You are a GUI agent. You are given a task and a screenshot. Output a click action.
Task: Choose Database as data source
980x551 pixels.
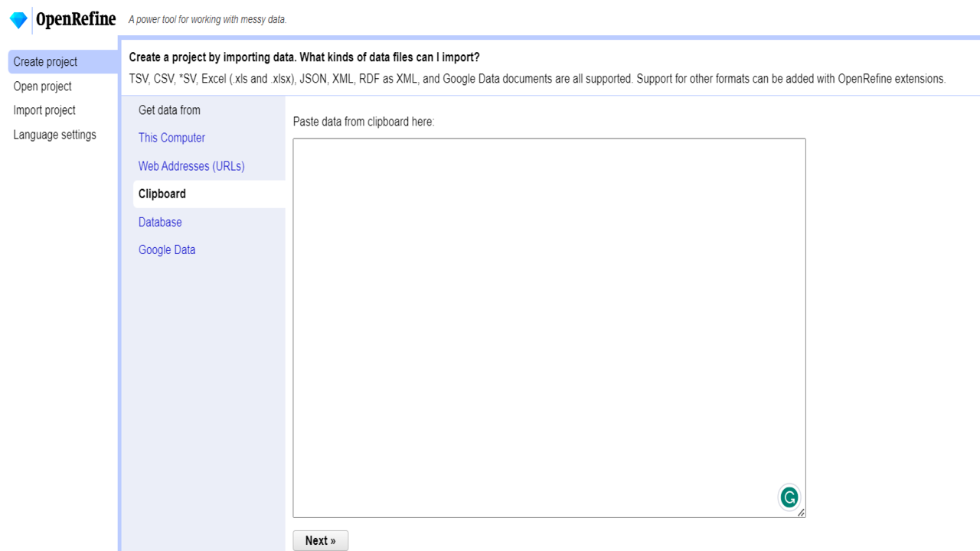(160, 222)
